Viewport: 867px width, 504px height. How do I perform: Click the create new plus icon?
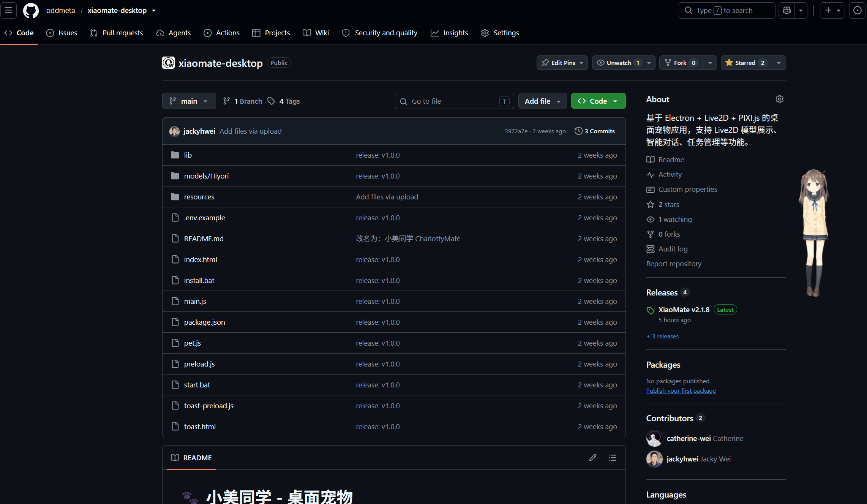[x=832, y=10]
